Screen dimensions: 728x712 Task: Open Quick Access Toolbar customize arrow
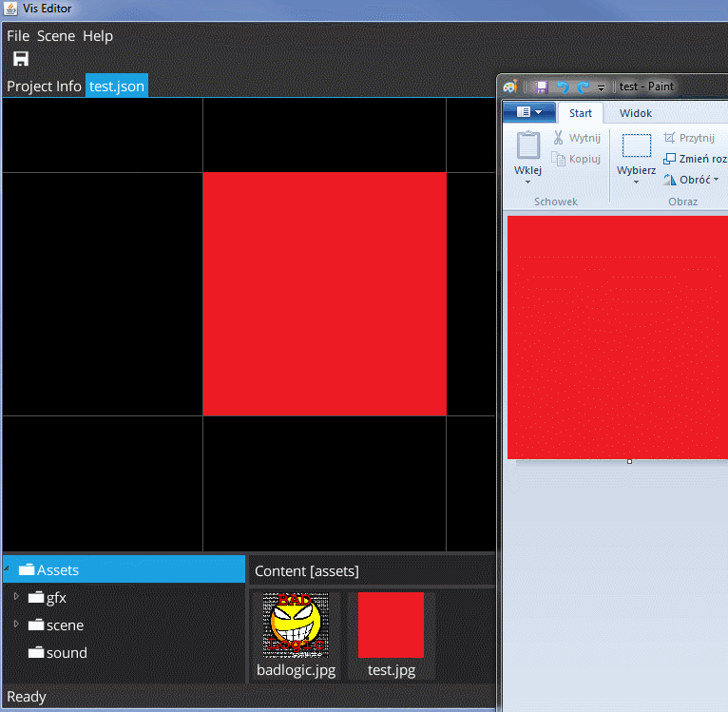point(602,87)
